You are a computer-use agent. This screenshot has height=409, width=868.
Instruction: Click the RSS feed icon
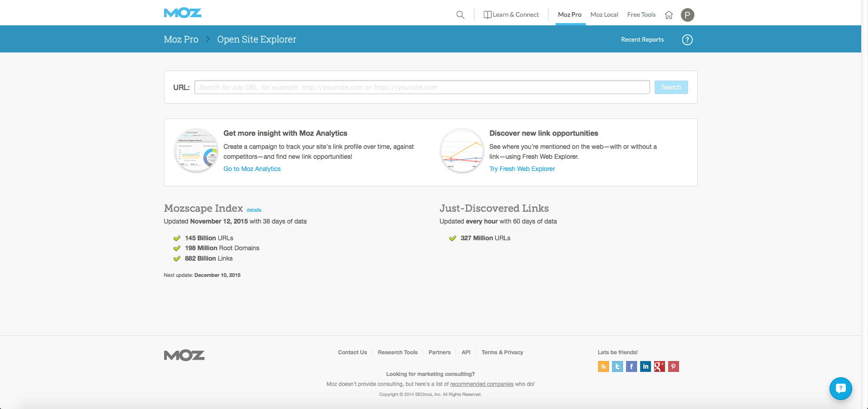coord(604,366)
